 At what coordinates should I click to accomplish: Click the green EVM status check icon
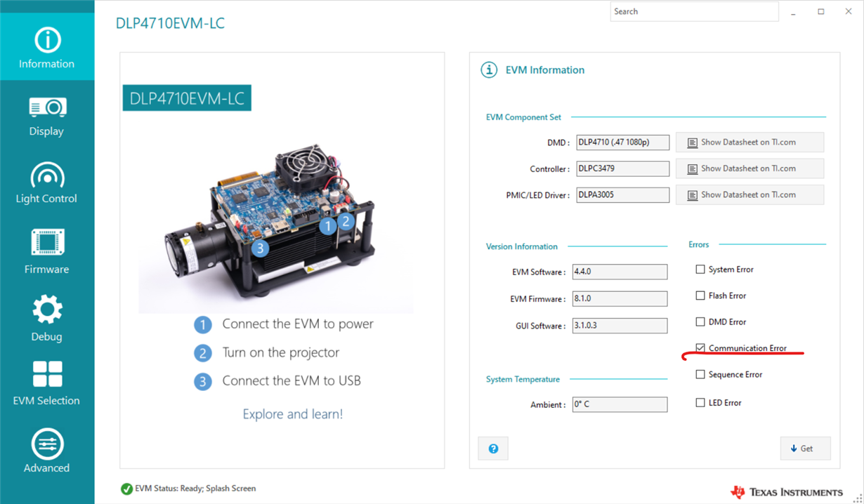click(x=126, y=489)
